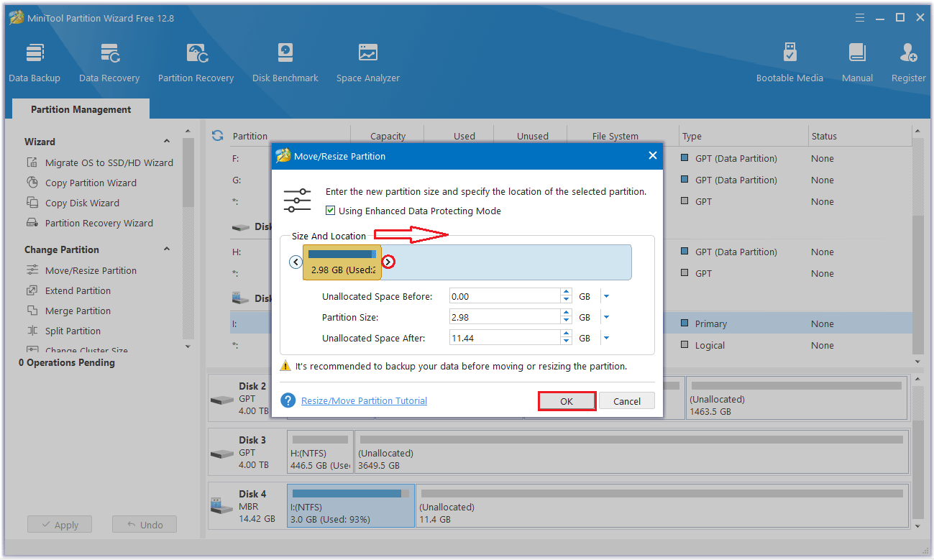Image resolution: width=934 pixels, height=560 pixels.
Task: Click the Unallocated Space After input field
Action: tap(505, 338)
